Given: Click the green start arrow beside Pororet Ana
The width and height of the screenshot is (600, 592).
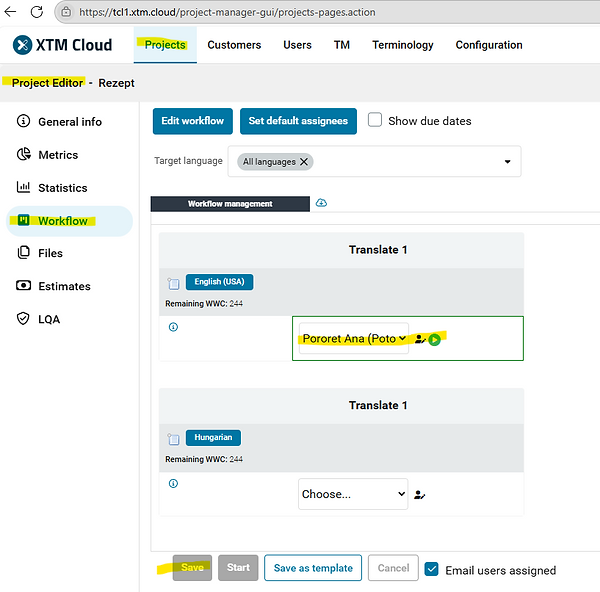Looking at the screenshot, I should click(x=434, y=339).
